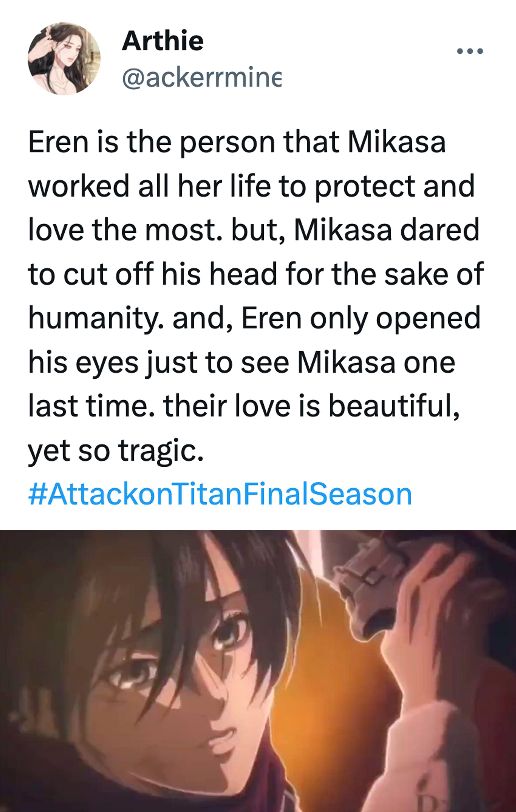Open the attached anime screenshot image

coord(258,671)
